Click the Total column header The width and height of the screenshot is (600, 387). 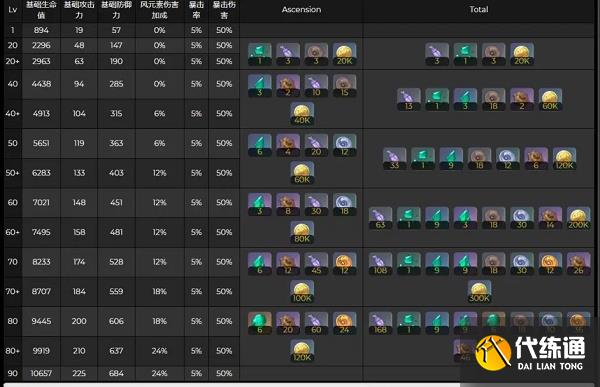point(479,10)
